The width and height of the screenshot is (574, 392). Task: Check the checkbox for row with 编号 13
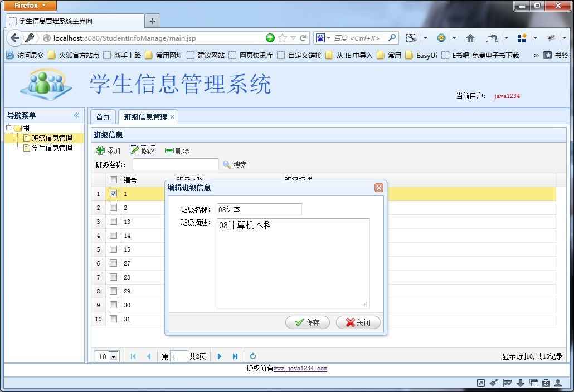114,221
